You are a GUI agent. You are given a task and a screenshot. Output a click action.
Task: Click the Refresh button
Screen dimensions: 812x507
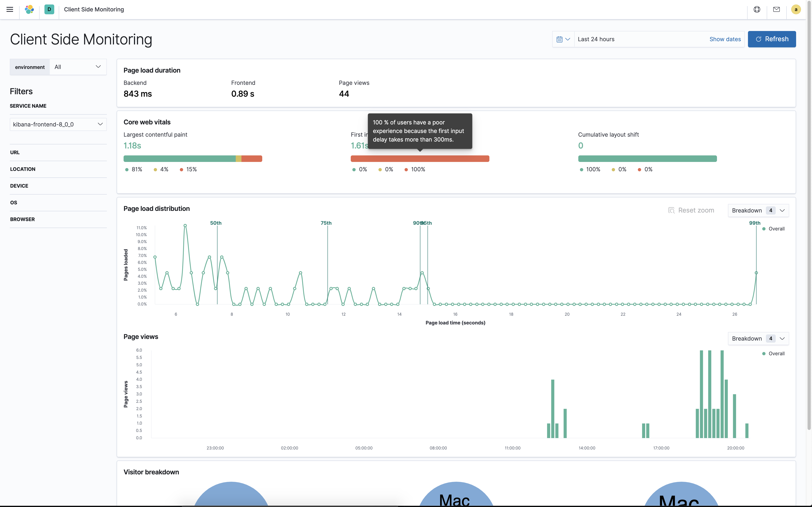point(771,39)
